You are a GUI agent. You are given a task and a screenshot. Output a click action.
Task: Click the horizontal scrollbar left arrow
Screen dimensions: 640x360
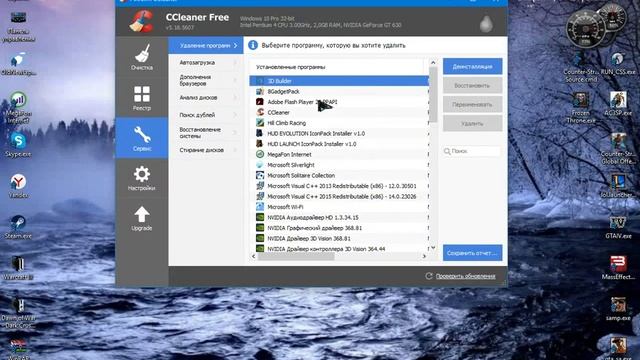click(x=253, y=256)
